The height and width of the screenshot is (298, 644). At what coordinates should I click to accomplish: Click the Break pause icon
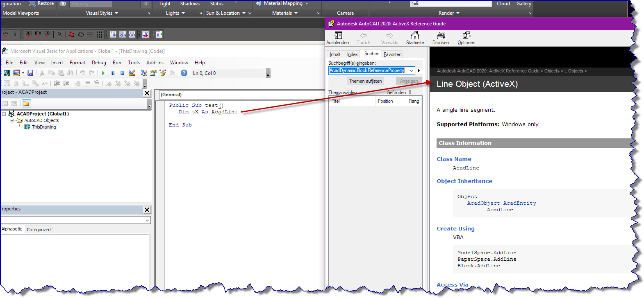tap(113, 73)
